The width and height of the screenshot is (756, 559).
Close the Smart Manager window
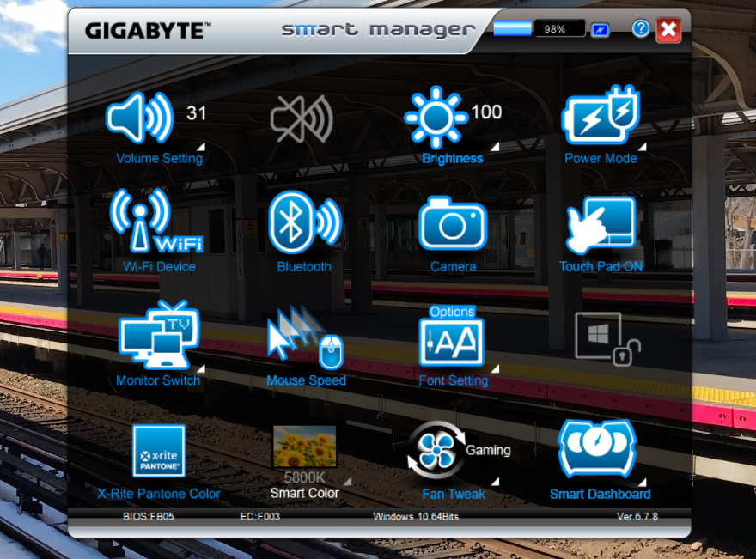[x=668, y=30]
